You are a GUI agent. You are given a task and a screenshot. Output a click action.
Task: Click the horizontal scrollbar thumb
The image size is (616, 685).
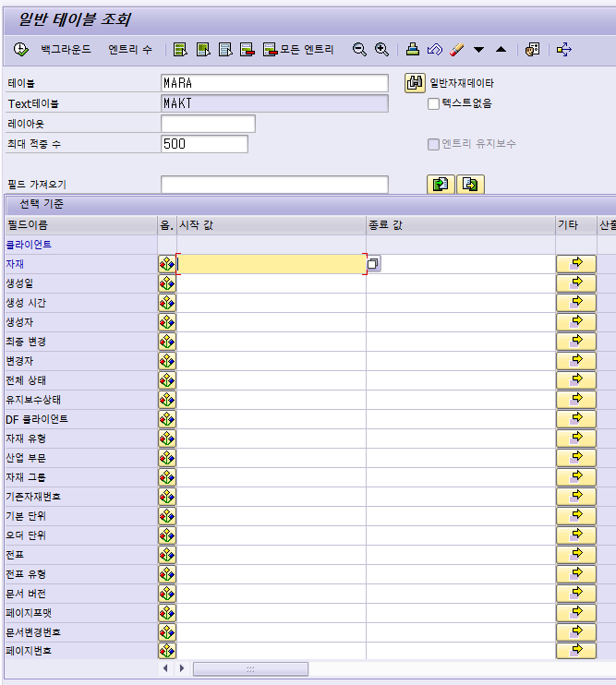[250, 668]
